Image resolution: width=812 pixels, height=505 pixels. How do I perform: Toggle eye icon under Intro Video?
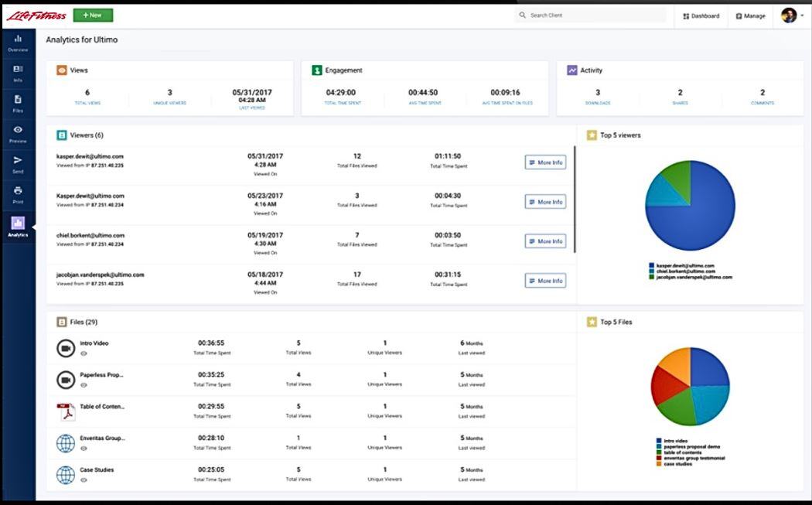click(84, 353)
